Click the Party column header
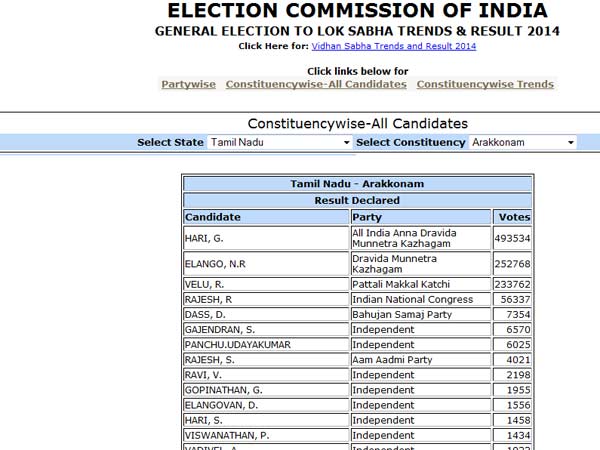Screen dimensions: 600x450 pyautogui.click(x=367, y=217)
